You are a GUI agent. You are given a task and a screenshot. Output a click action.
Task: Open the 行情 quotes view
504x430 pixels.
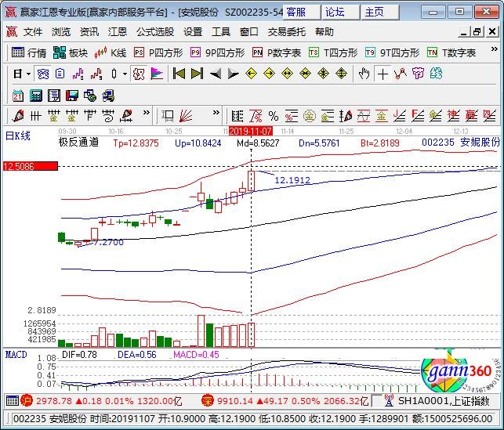tap(29, 52)
